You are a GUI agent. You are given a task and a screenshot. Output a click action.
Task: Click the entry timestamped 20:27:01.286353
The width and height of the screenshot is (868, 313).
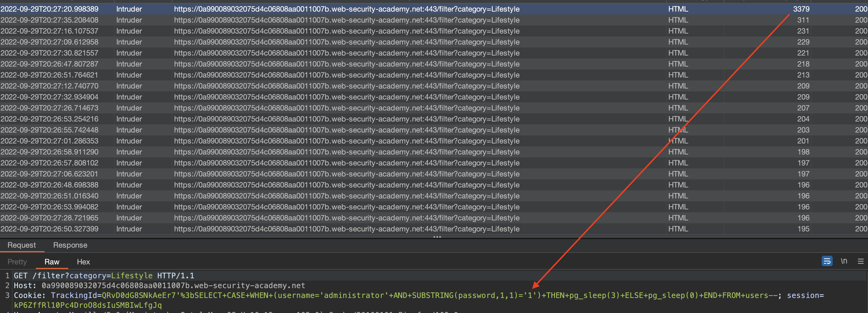click(x=49, y=141)
